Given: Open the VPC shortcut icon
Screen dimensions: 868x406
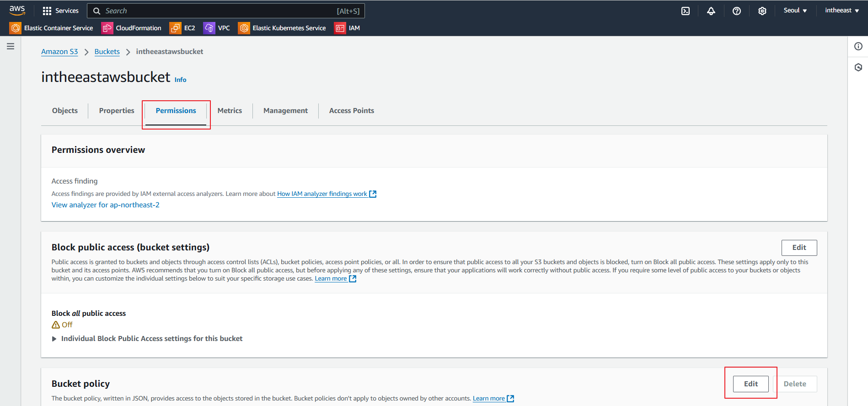Looking at the screenshot, I should [209, 28].
